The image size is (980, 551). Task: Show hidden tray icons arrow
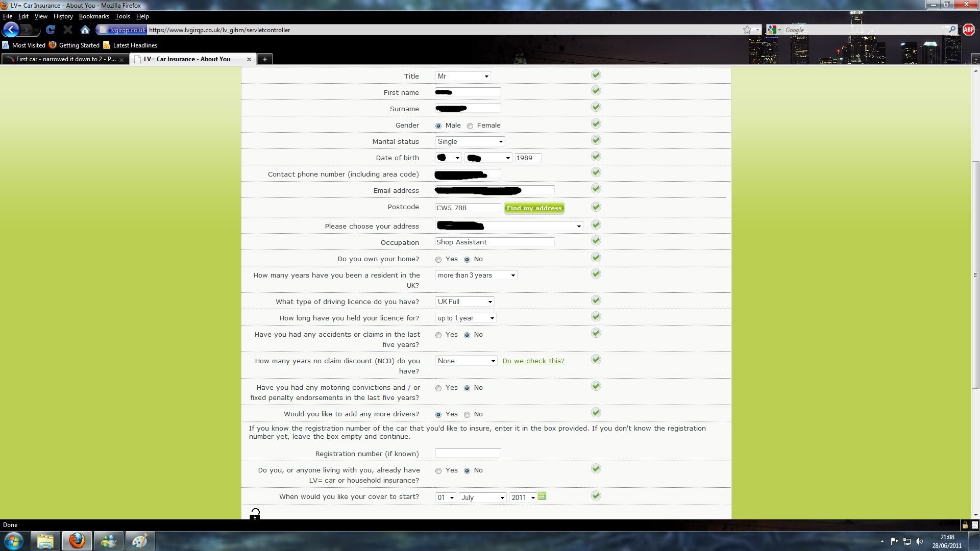(883, 541)
